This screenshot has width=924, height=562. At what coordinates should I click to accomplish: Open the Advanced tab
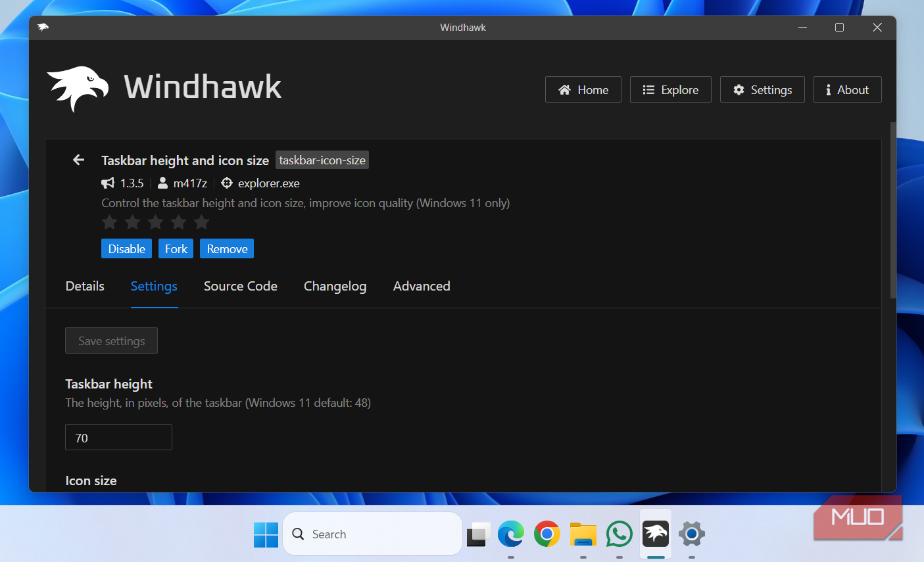click(422, 286)
